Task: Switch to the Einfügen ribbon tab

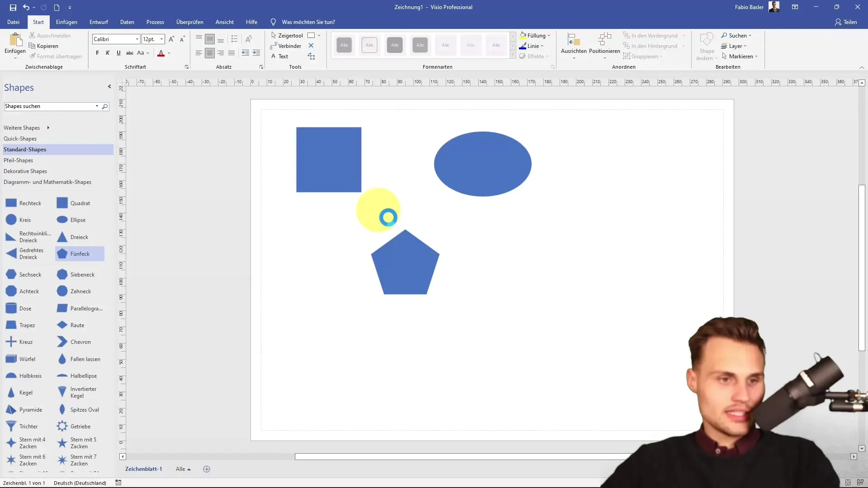Action: coord(66,22)
